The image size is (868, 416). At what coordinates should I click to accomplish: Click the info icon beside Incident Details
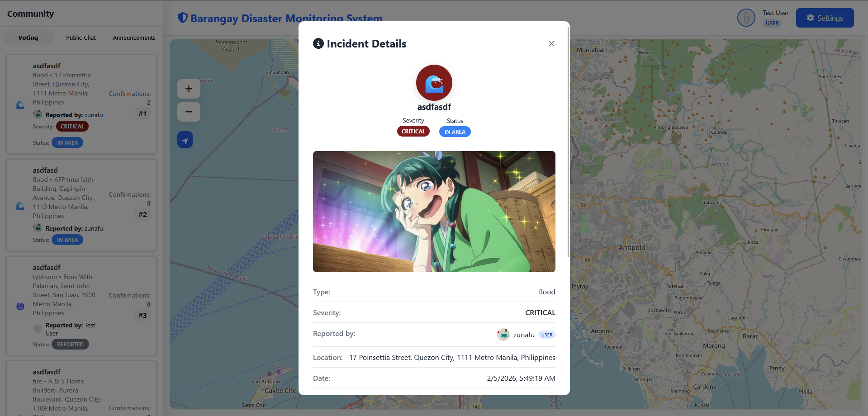click(318, 43)
